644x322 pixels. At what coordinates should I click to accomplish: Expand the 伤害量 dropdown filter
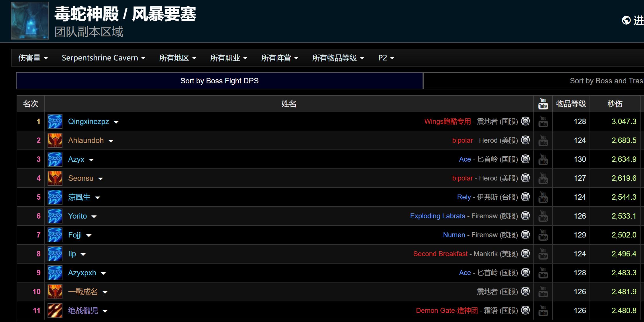(x=32, y=58)
